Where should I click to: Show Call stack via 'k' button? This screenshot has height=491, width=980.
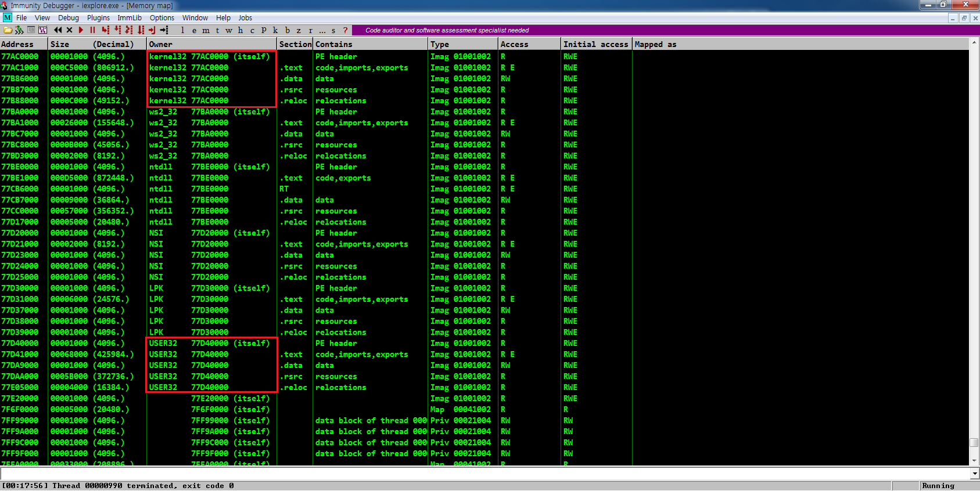click(x=275, y=30)
